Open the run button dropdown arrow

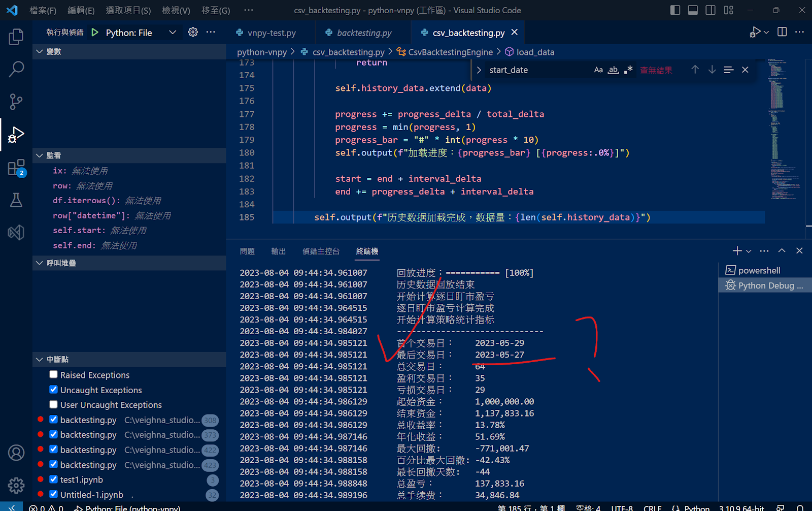(x=766, y=33)
